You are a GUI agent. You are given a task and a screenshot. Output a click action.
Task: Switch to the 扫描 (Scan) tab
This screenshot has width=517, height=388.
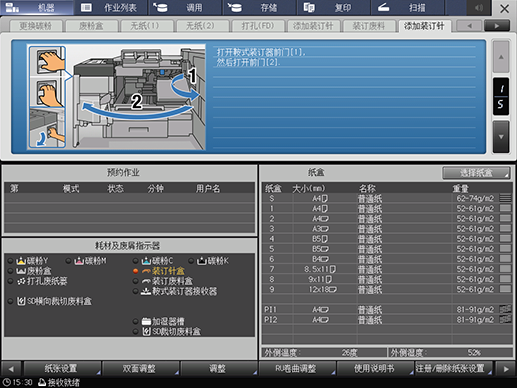coord(407,7)
